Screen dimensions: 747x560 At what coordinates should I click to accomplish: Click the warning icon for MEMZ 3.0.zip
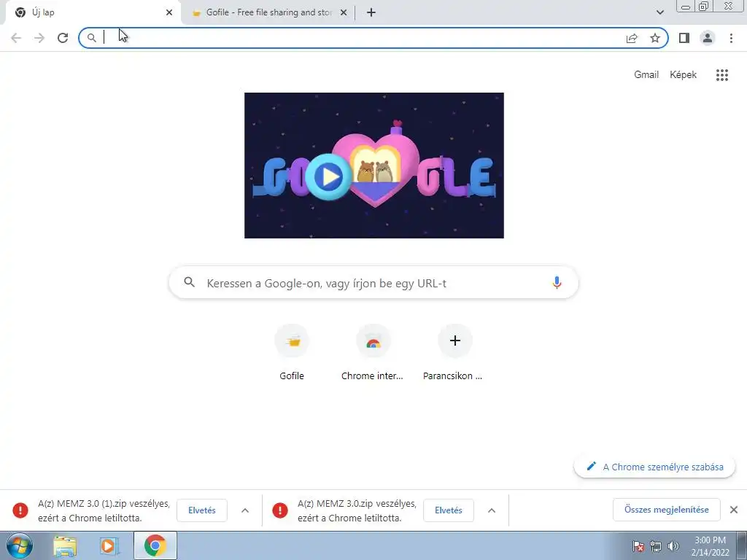279,510
